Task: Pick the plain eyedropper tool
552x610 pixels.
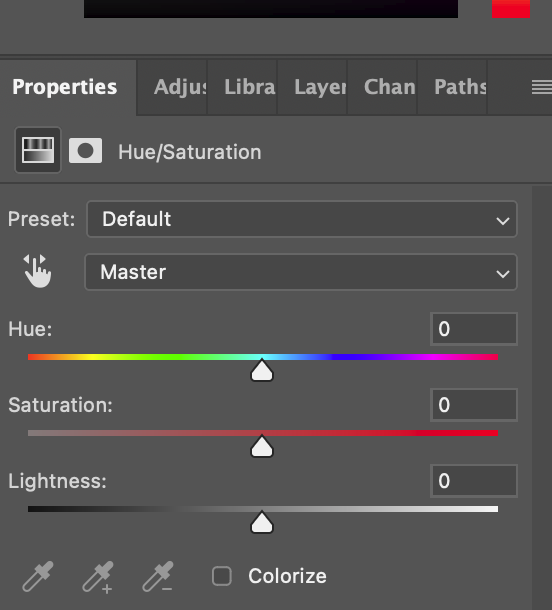Action: click(38, 577)
